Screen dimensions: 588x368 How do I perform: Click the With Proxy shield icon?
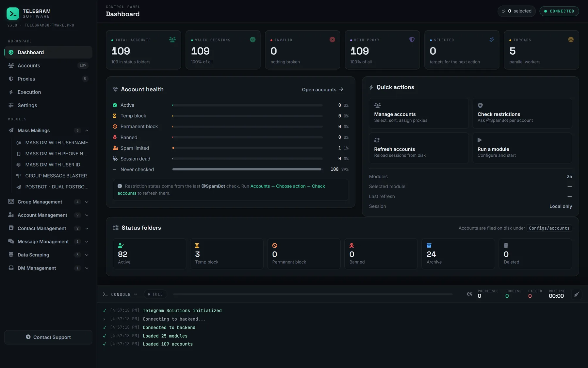(412, 40)
